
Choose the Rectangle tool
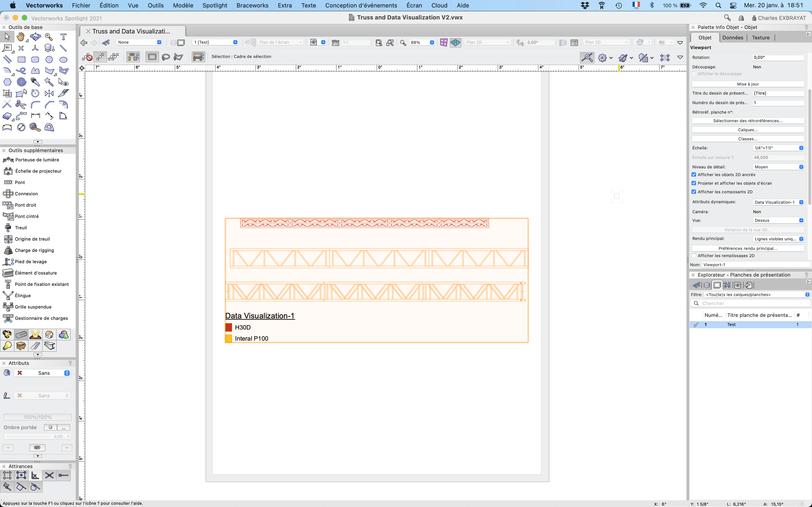tap(22, 60)
